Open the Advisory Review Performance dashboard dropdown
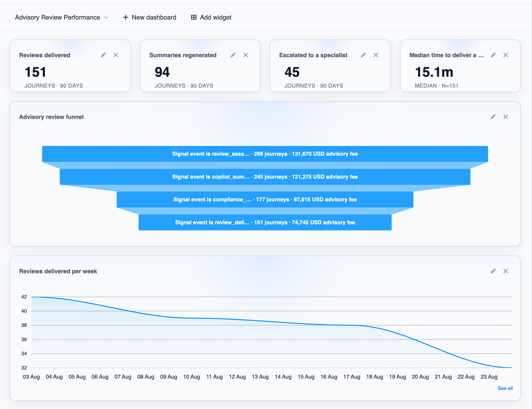The image size is (532, 409). 62,17
